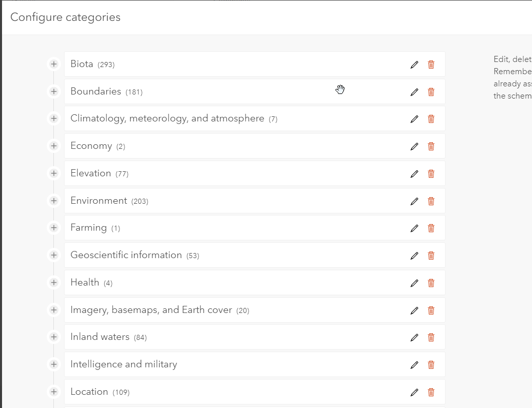
Task: Click Climatology, meteorology, and atmosphere (7) label
Action: (x=174, y=119)
